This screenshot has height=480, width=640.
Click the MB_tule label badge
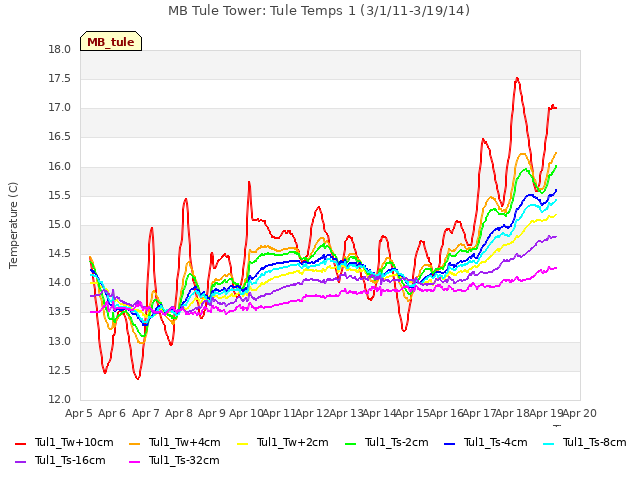point(111,41)
